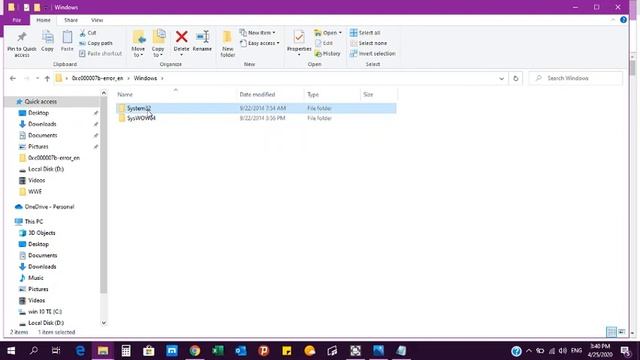Open Google Chrome from the taskbar
Image resolution: width=640 pixels, height=360 pixels.
pyautogui.click(x=195, y=351)
